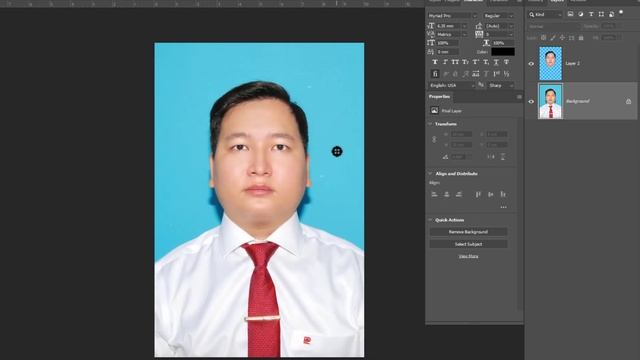The image size is (640, 360).
Task: Open the Regular font style dropdown
Action: click(x=498, y=16)
